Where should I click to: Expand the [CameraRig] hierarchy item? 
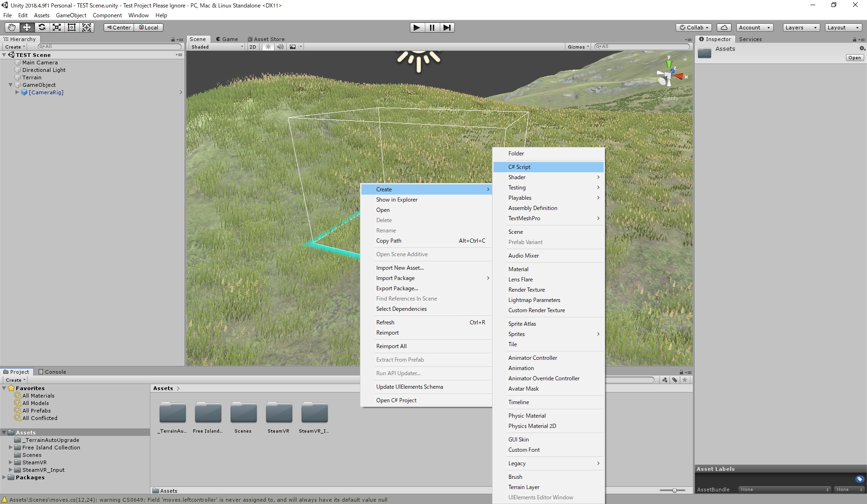pyautogui.click(x=17, y=92)
